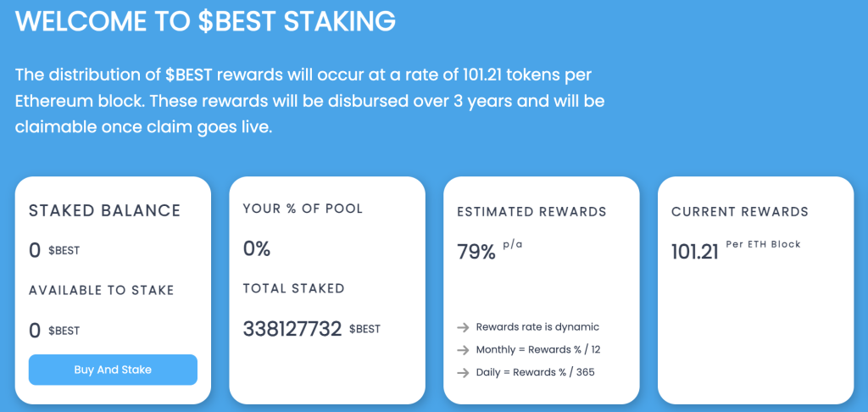Click the Your % of Pool label
Viewport: 868px width, 412px height.
tap(303, 209)
